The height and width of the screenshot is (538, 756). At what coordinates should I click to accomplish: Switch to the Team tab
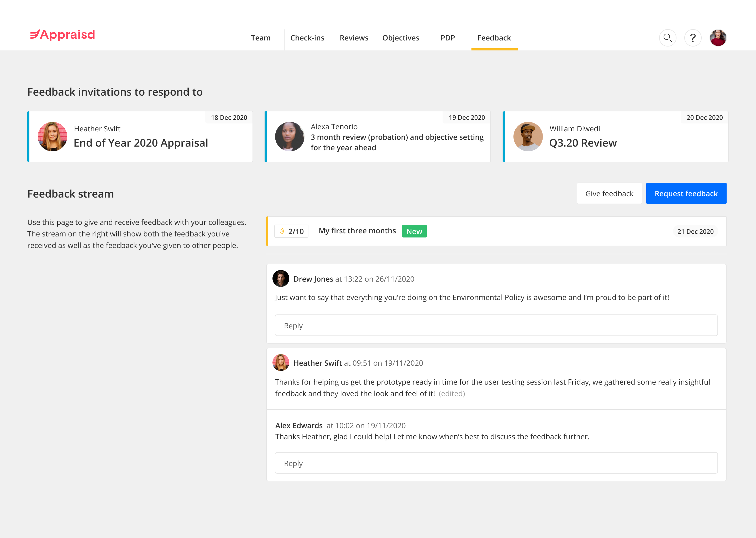tap(260, 38)
